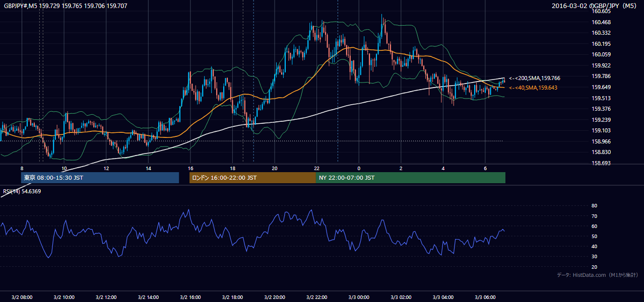Select the ロンドン 16:00-22:00 JST session bar

pyautogui.click(x=252, y=178)
